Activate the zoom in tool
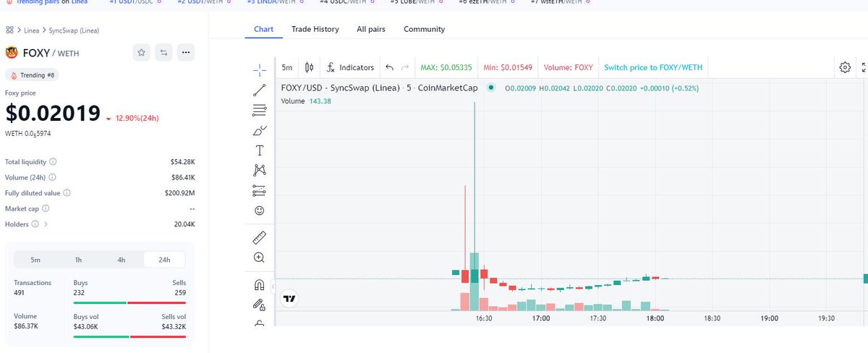The image size is (868, 353). (259, 257)
